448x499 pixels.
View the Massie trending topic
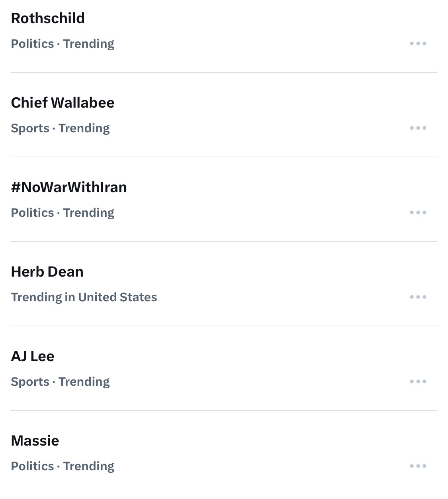35,441
